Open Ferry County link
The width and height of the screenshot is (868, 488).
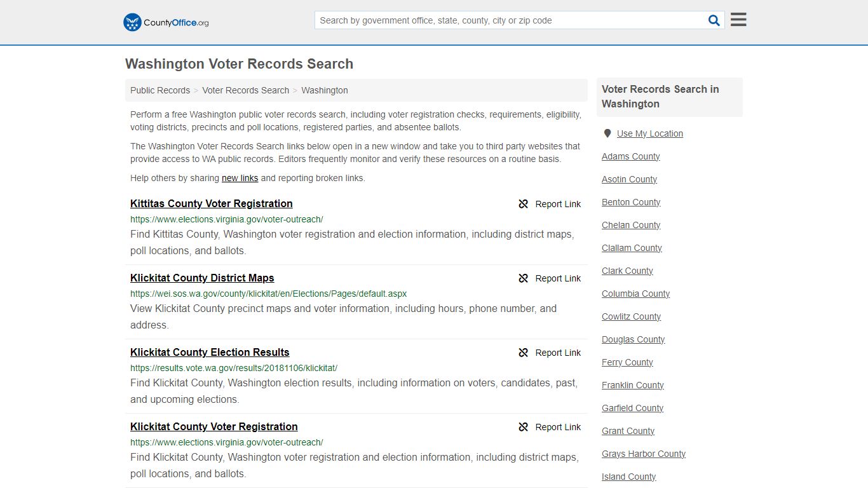point(628,362)
